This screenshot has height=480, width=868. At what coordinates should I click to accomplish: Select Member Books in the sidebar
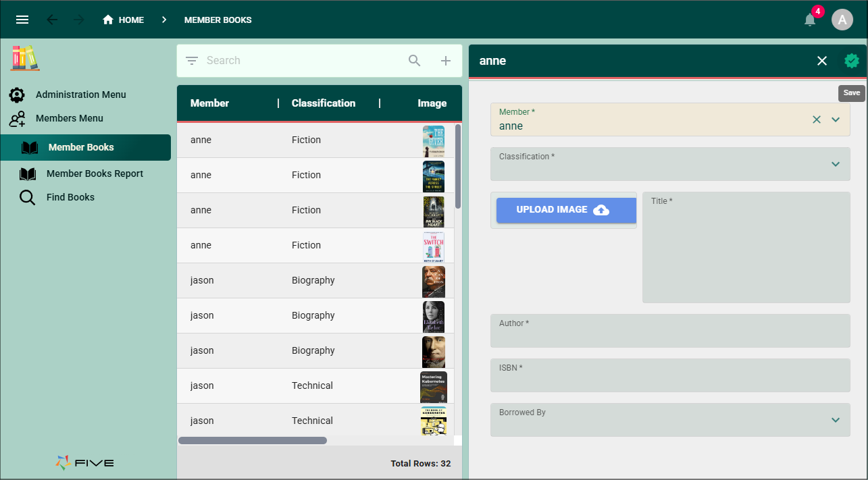[85, 147]
